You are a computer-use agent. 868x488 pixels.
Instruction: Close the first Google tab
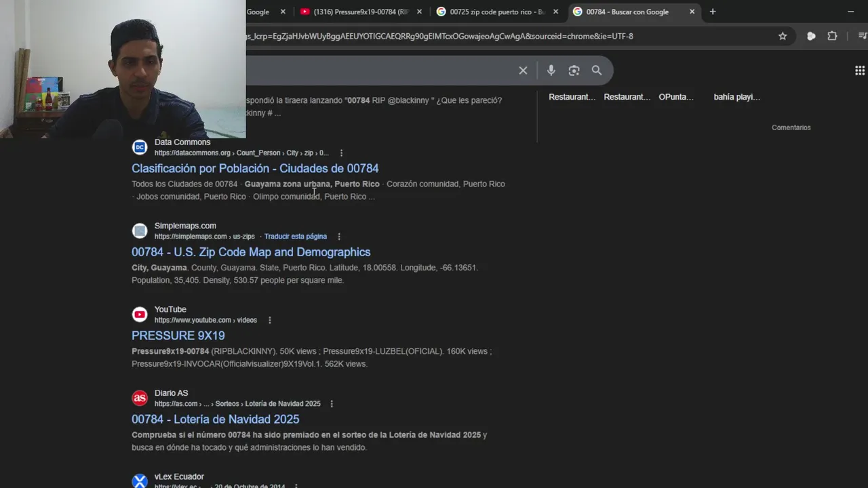(x=283, y=12)
